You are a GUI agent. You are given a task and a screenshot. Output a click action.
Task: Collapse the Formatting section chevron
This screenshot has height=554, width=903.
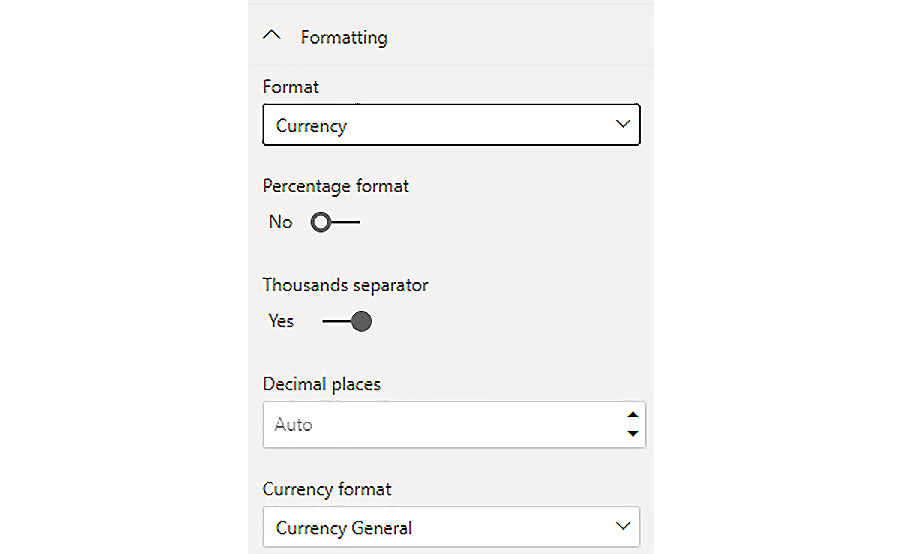tap(272, 37)
